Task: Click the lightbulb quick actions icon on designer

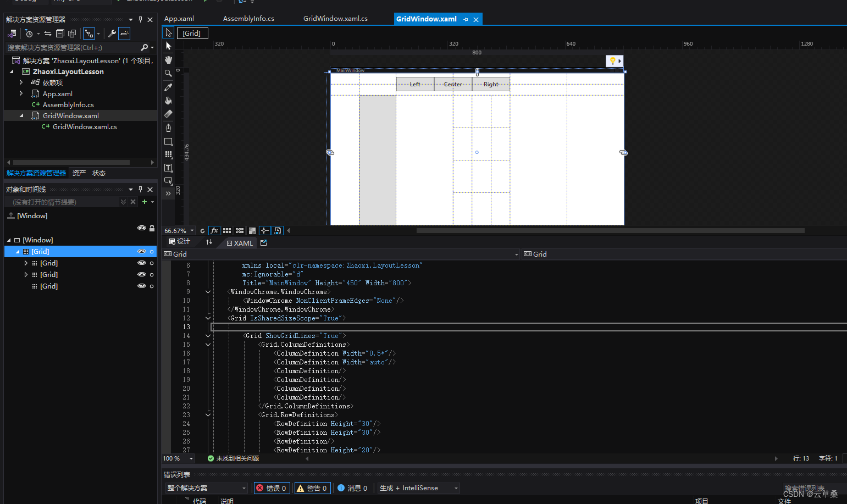Action: click(x=614, y=61)
